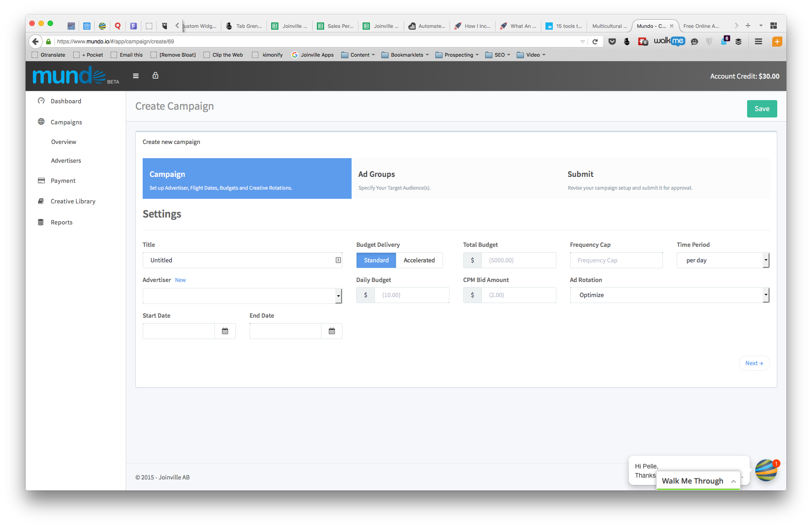The height and width of the screenshot is (527, 812).
Task: Click the Reports database icon
Action: 41,222
